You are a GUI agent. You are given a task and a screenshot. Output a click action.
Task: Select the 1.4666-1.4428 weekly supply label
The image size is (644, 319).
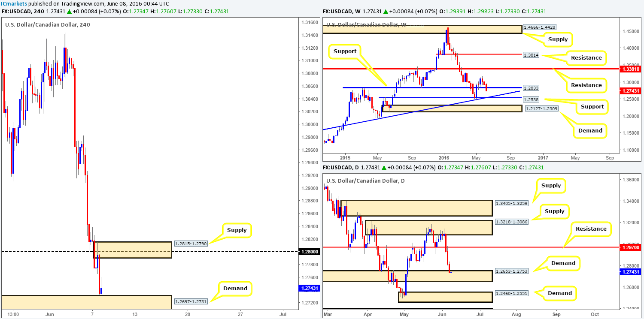coord(540,27)
